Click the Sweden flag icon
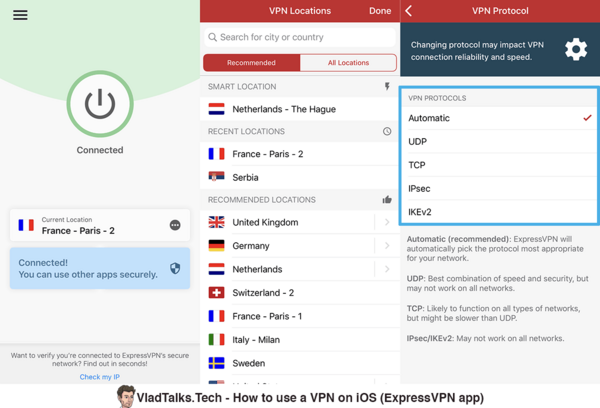Image resolution: width=600 pixels, height=408 pixels. [x=216, y=363]
